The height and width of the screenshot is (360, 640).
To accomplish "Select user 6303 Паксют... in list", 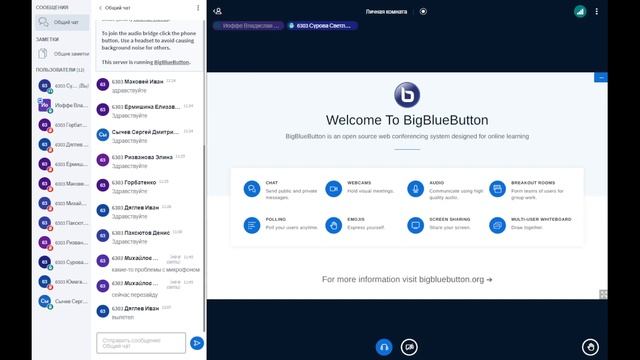I will (63, 223).
